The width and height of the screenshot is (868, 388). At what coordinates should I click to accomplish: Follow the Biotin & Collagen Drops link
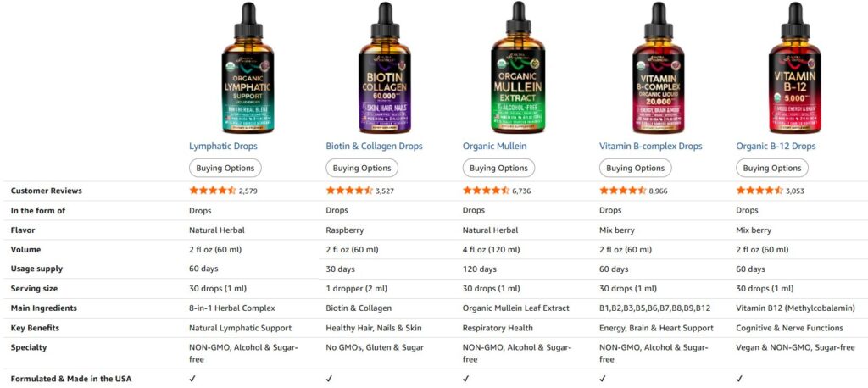pyautogui.click(x=374, y=146)
